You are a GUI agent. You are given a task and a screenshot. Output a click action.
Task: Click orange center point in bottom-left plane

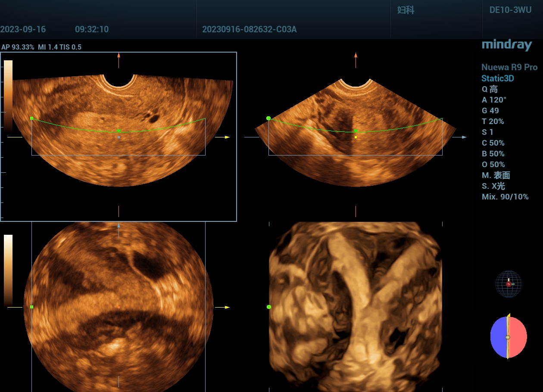[119, 307]
